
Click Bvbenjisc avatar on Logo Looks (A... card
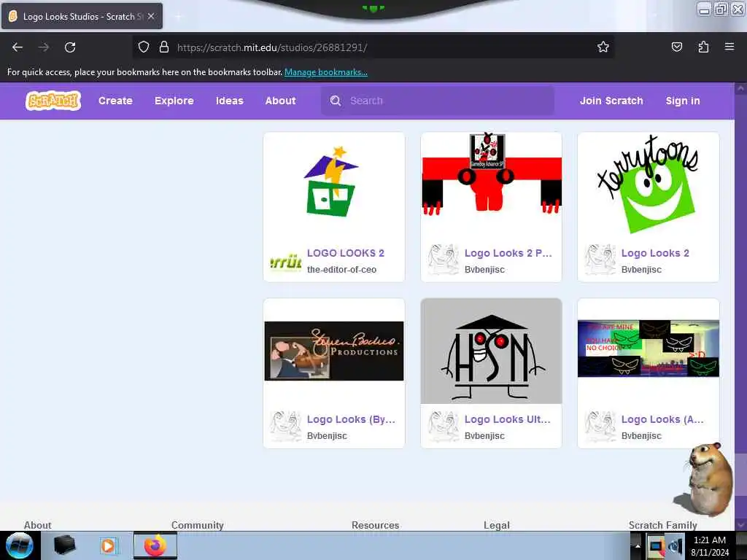point(600,427)
